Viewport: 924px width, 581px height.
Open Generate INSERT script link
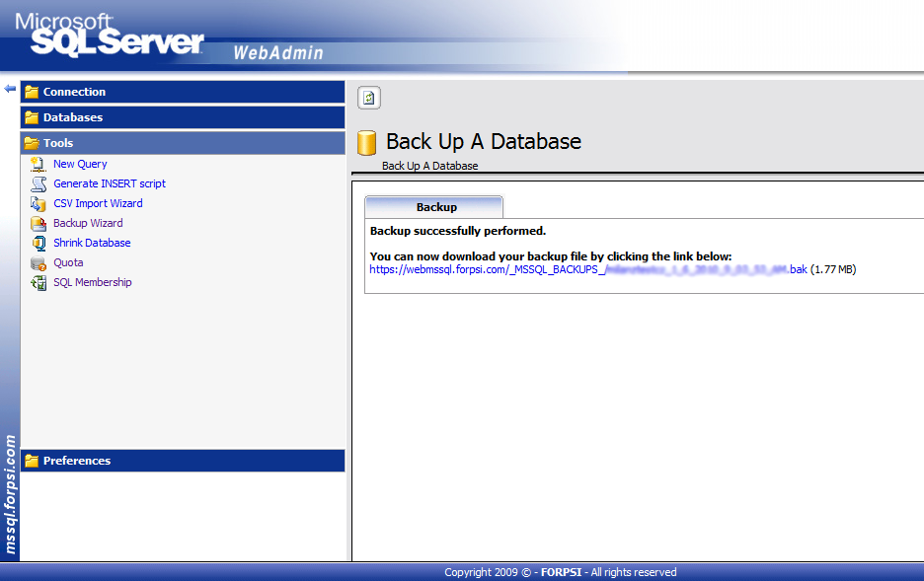(x=110, y=183)
